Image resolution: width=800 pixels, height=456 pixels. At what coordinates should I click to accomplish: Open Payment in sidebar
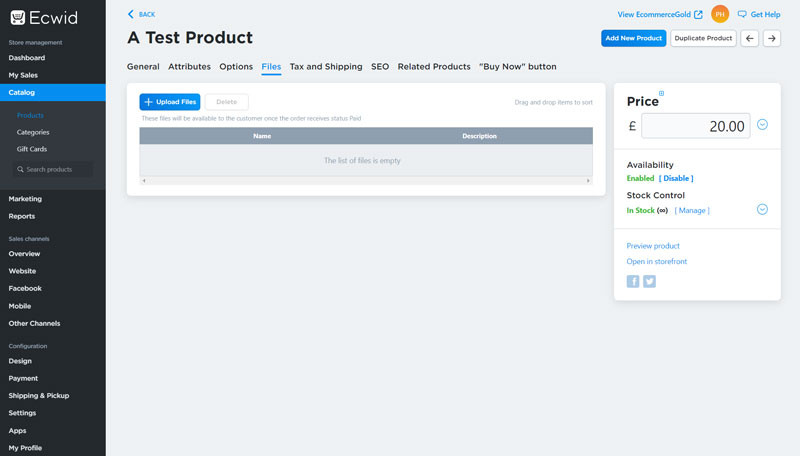click(x=23, y=378)
